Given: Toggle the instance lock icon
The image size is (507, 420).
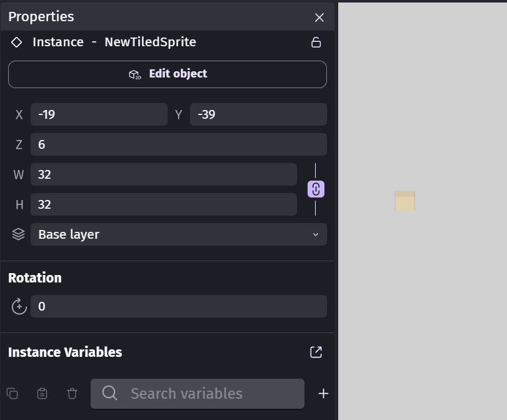Looking at the screenshot, I should [x=316, y=42].
